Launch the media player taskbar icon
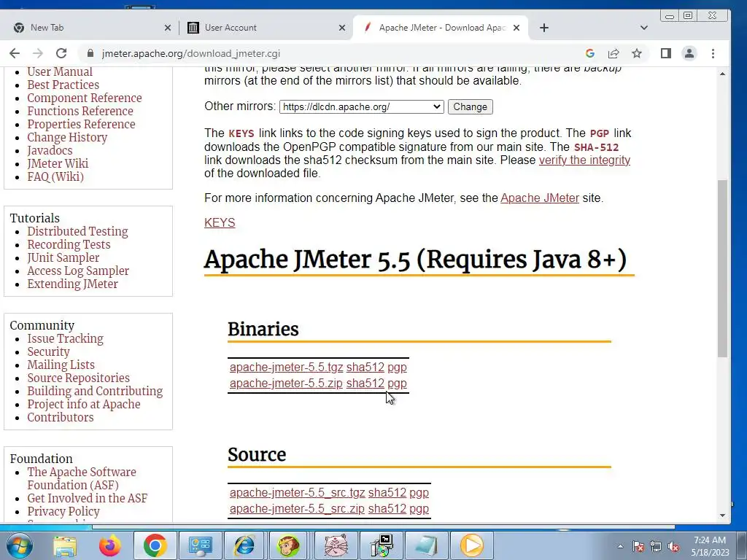 pos(472,545)
